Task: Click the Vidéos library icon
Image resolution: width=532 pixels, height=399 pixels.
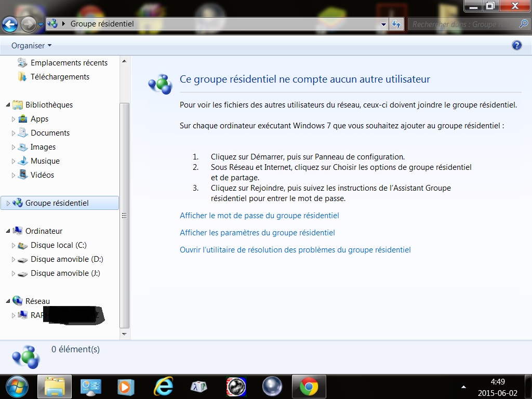Action: coord(23,175)
